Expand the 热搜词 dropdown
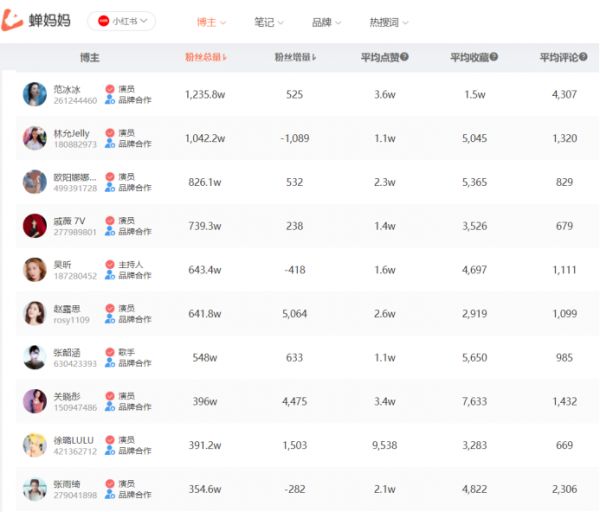 (389, 22)
